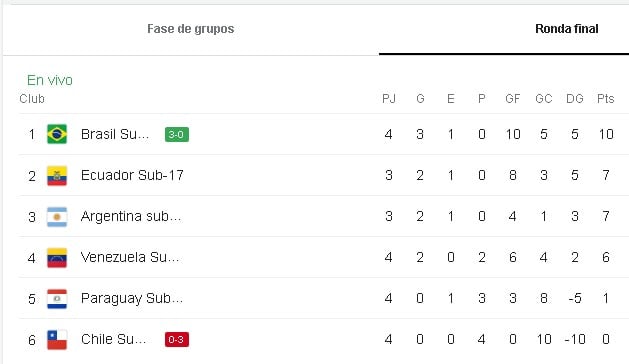Click the En vivo label
Image resolution: width=629 pixels, height=364 pixels.
tap(50, 80)
